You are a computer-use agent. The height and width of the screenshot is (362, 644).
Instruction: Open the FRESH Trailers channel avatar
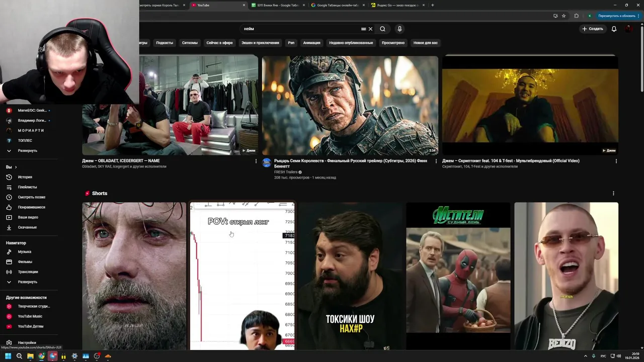coord(267,163)
